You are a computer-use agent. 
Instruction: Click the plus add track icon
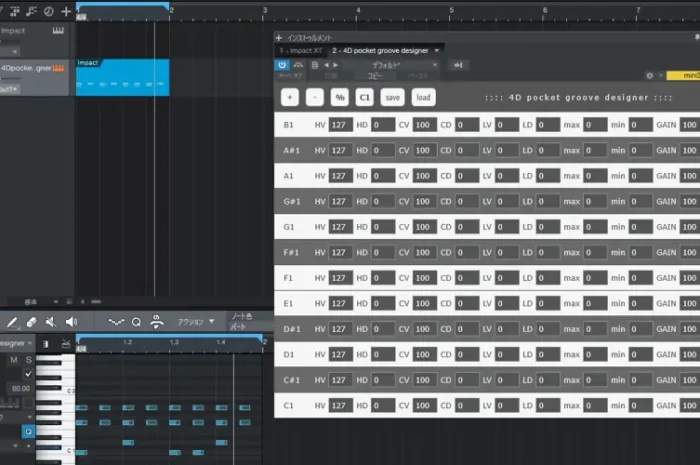pos(66,12)
